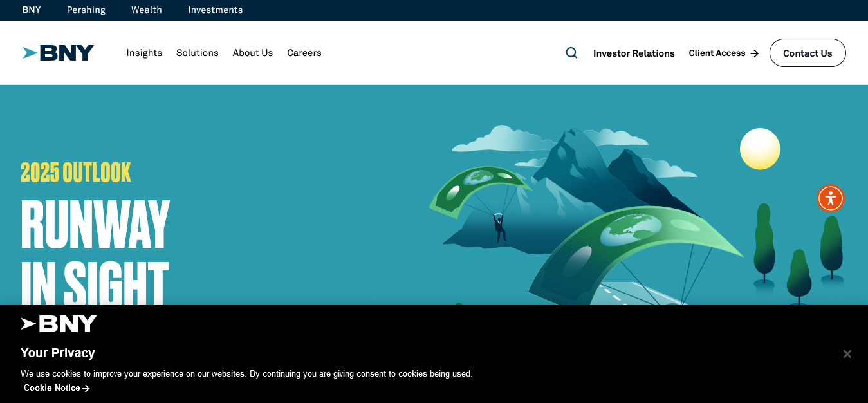The width and height of the screenshot is (868, 403).
Task: Select BNY in the top bar
Action: click(32, 10)
